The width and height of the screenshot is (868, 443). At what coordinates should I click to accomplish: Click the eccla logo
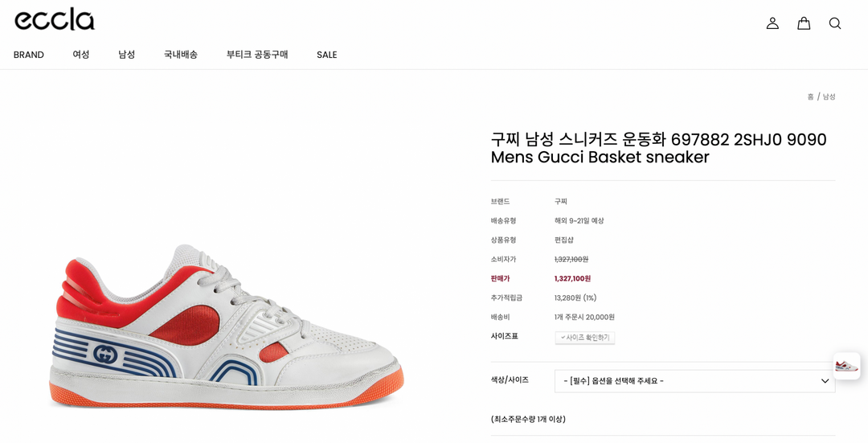point(55,19)
